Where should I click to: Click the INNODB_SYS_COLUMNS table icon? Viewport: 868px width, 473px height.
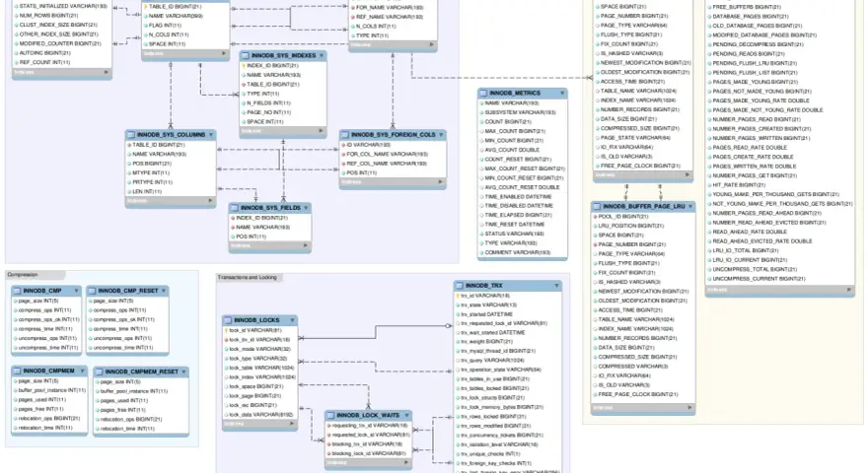tap(131, 135)
